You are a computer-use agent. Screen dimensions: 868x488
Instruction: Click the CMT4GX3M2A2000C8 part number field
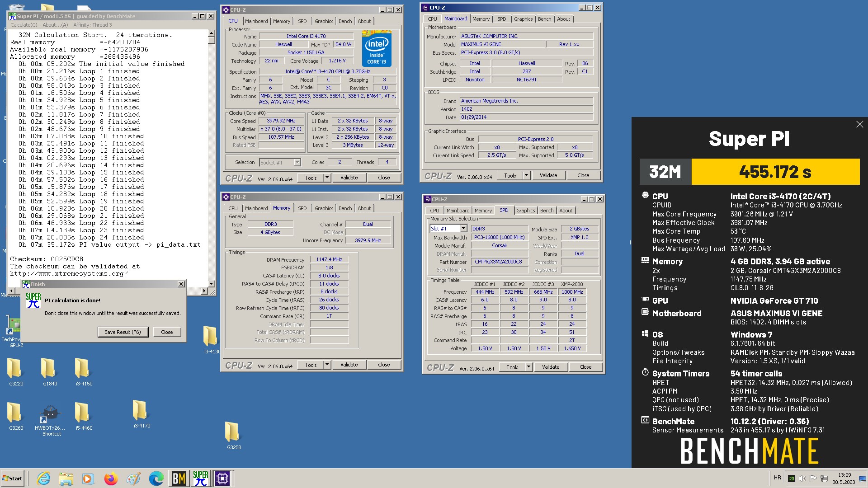pos(499,262)
